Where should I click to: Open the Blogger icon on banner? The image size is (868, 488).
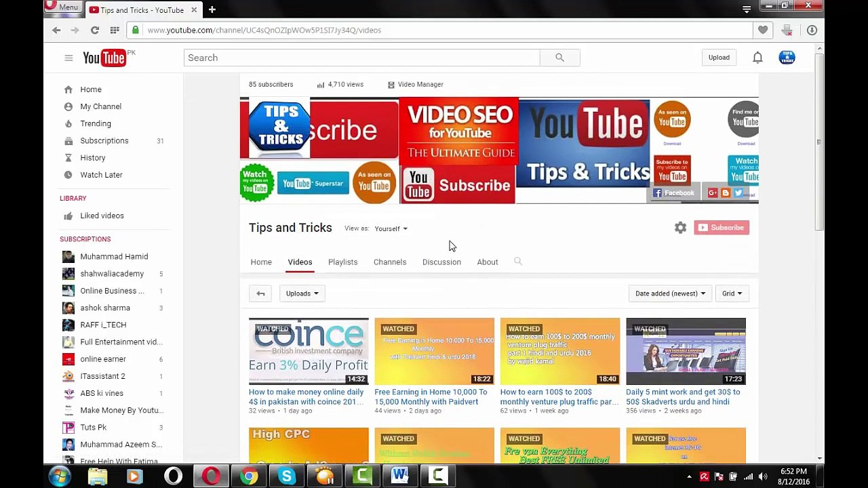726,193
